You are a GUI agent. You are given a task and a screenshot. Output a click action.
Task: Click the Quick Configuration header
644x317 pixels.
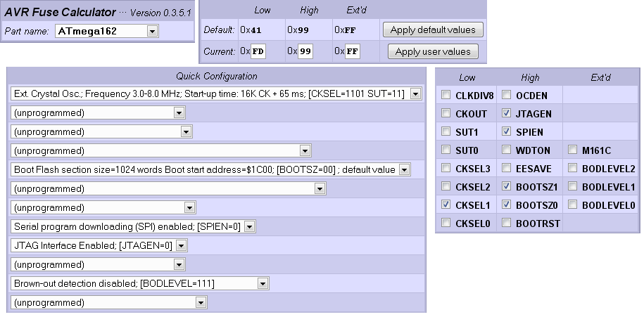pyautogui.click(x=217, y=77)
